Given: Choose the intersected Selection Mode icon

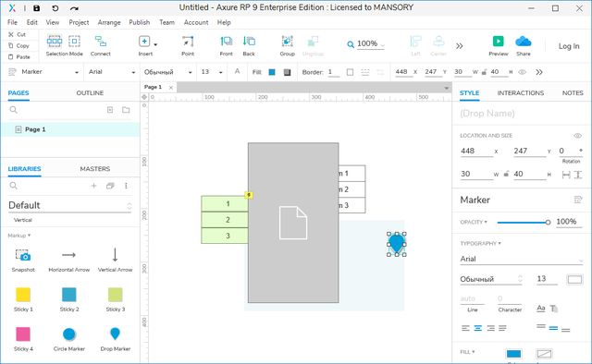Looking at the screenshot, I should click(x=55, y=41).
